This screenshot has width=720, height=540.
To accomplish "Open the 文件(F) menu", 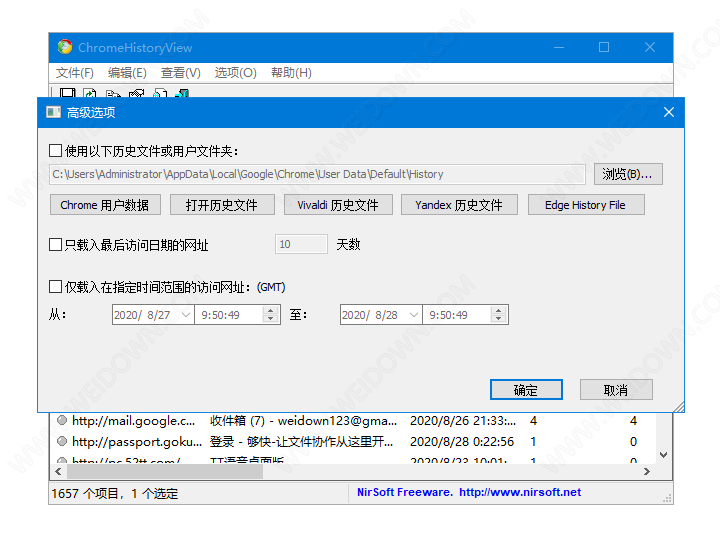I will (74, 73).
